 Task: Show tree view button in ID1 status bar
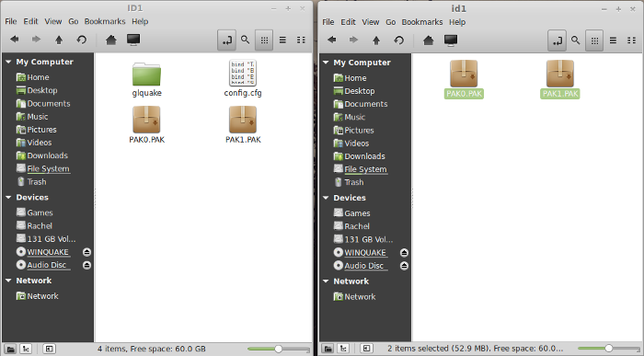26,349
